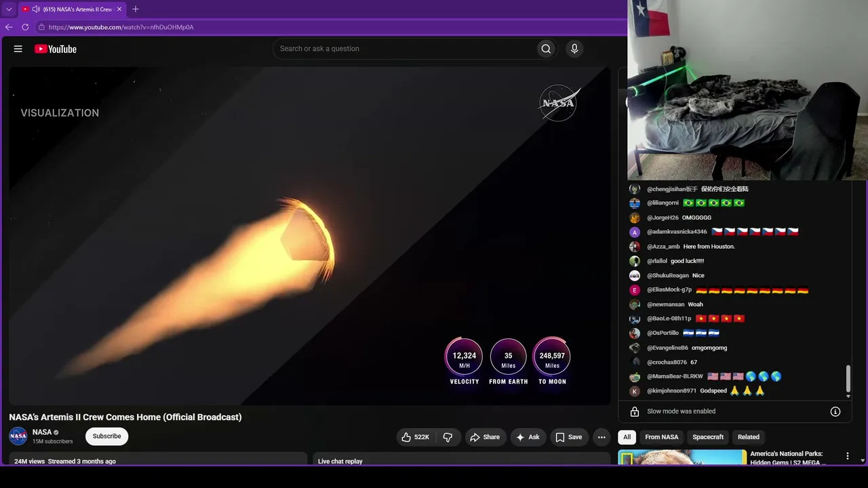Select the From NASA filter chip
Image resolution: width=868 pixels, height=488 pixels.
click(662, 437)
